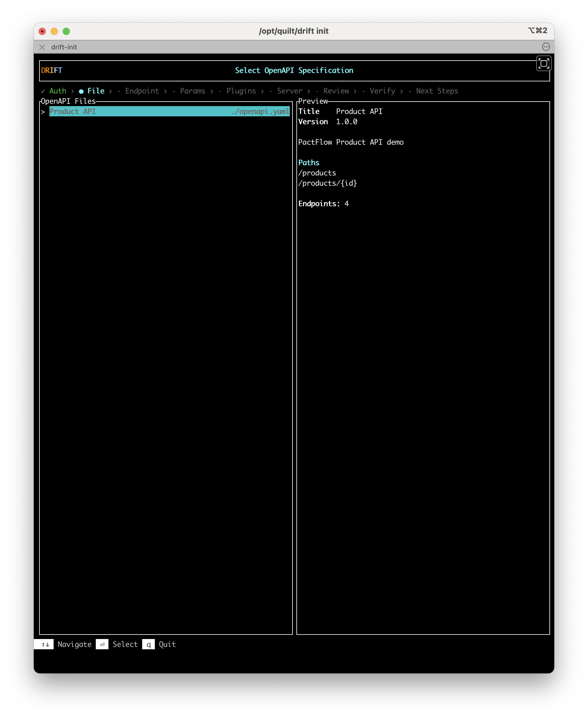Screen dimensions: 588x718
Task: Click the chevron after the Endpoint step
Action: click(165, 91)
